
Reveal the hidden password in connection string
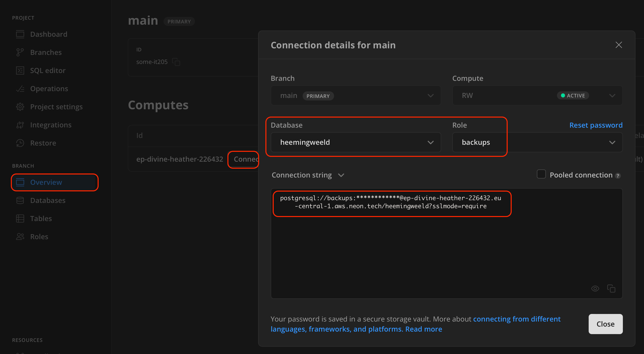tap(595, 289)
